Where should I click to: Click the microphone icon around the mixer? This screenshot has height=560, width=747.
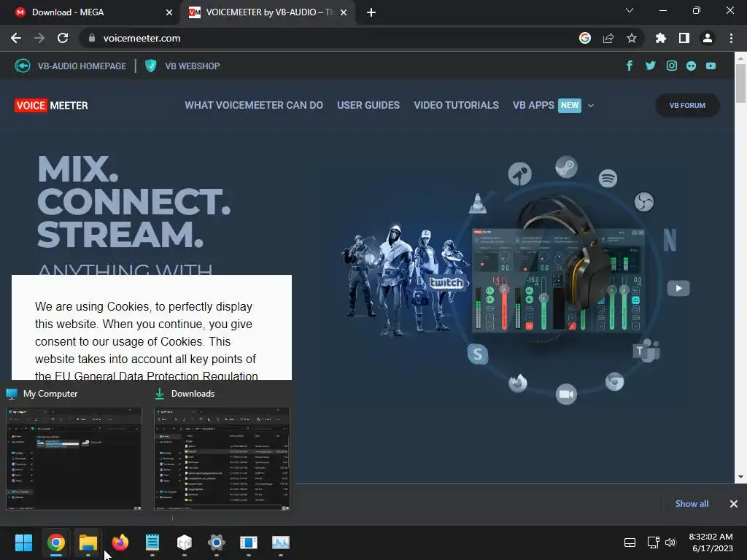click(519, 174)
